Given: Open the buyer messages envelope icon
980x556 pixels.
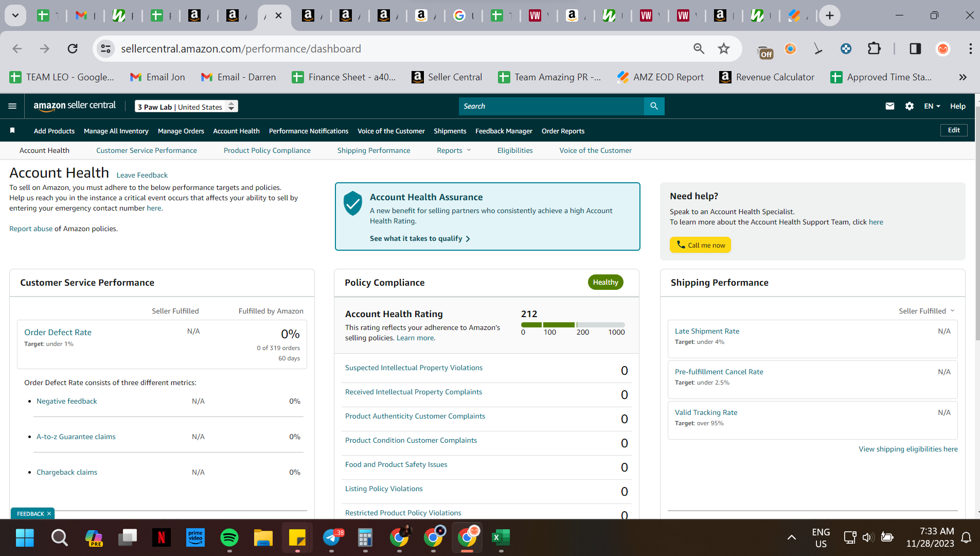Looking at the screenshot, I should click(x=889, y=106).
